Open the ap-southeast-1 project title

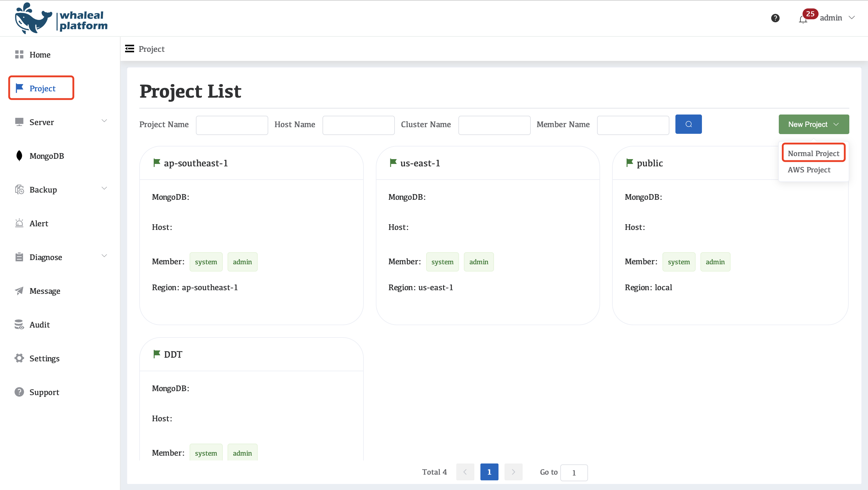(x=195, y=163)
